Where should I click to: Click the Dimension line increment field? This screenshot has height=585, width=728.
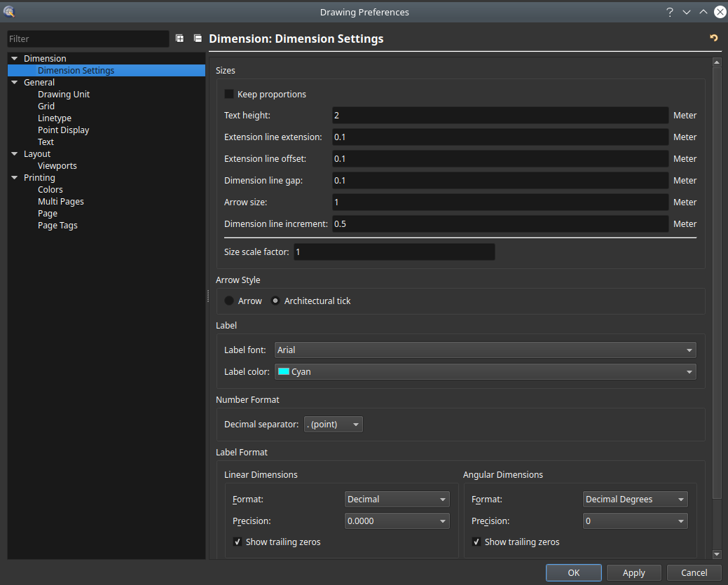coord(500,223)
